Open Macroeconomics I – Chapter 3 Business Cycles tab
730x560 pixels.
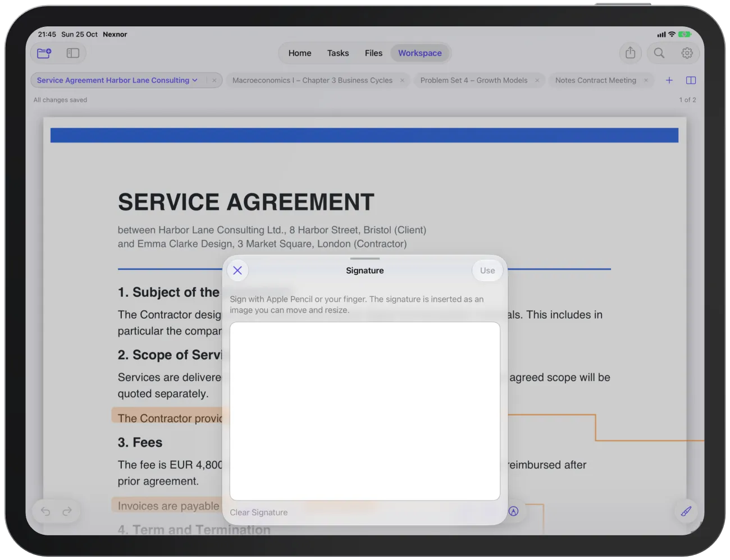pos(312,80)
